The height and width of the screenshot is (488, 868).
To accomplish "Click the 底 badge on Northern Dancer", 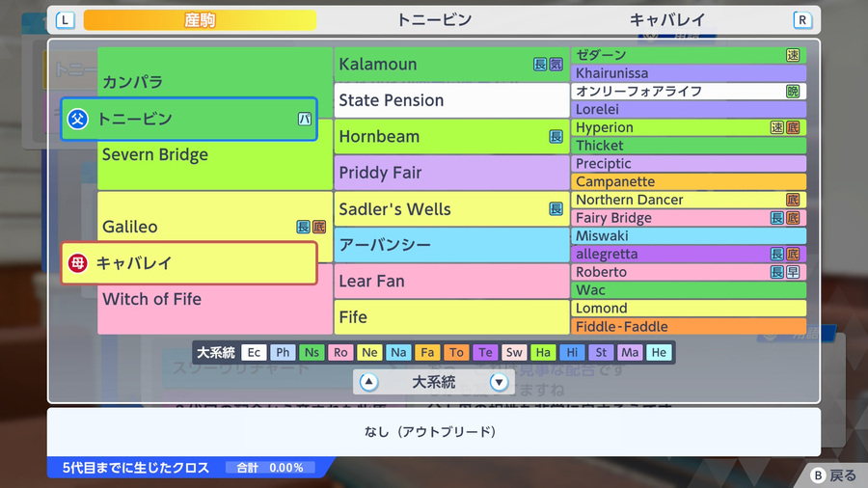I will pyautogui.click(x=793, y=200).
